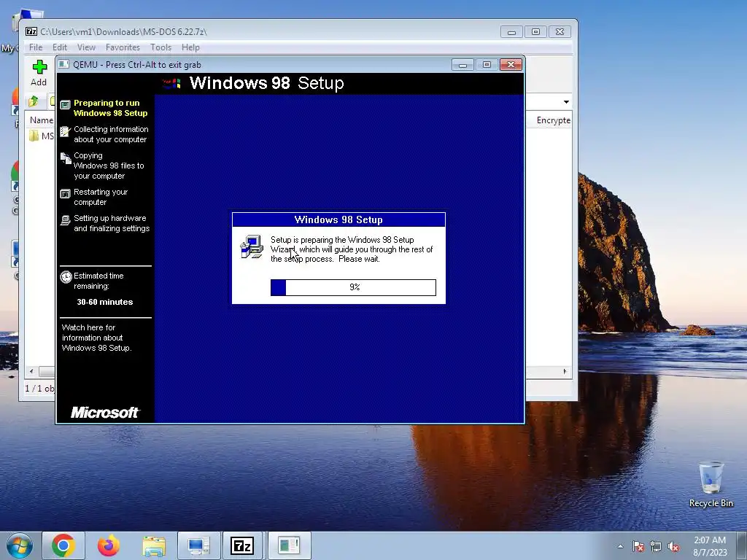Open the Favorites menu in 7-Zip
This screenshot has height=560, width=747.
[x=123, y=47]
